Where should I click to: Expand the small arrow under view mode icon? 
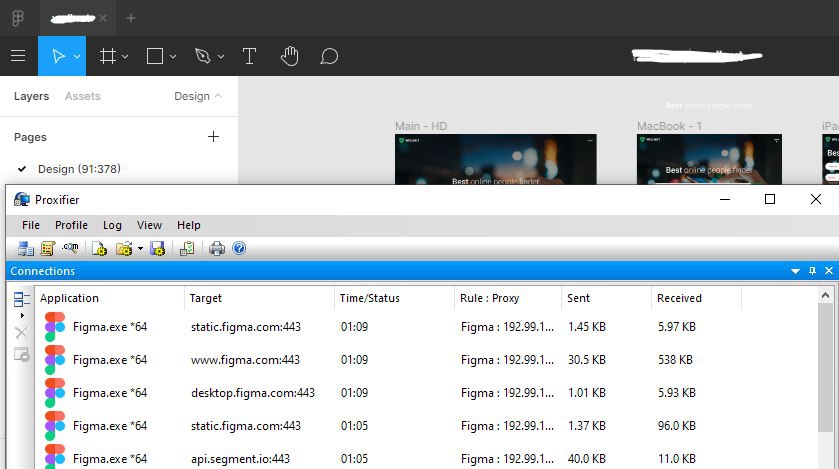coord(22,316)
